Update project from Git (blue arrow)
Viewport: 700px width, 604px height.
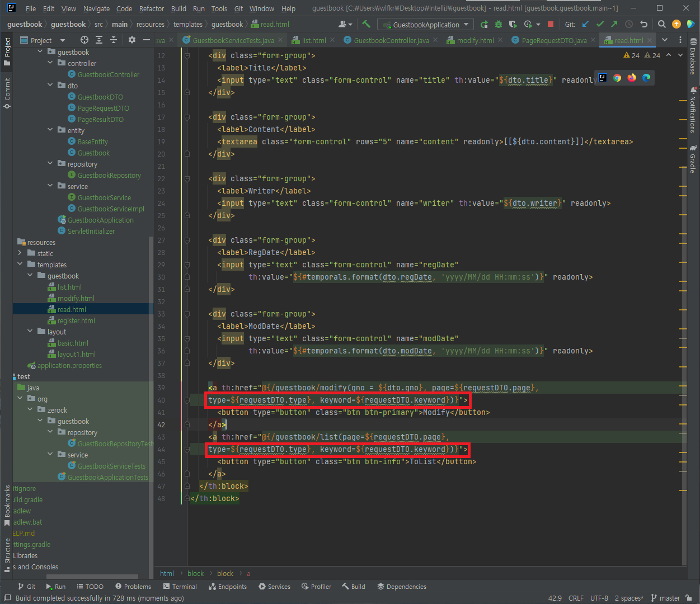pyautogui.click(x=585, y=24)
